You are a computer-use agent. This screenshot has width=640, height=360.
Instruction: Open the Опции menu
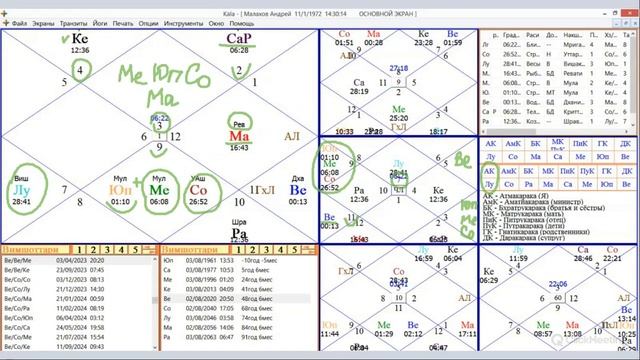pyautogui.click(x=148, y=24)
